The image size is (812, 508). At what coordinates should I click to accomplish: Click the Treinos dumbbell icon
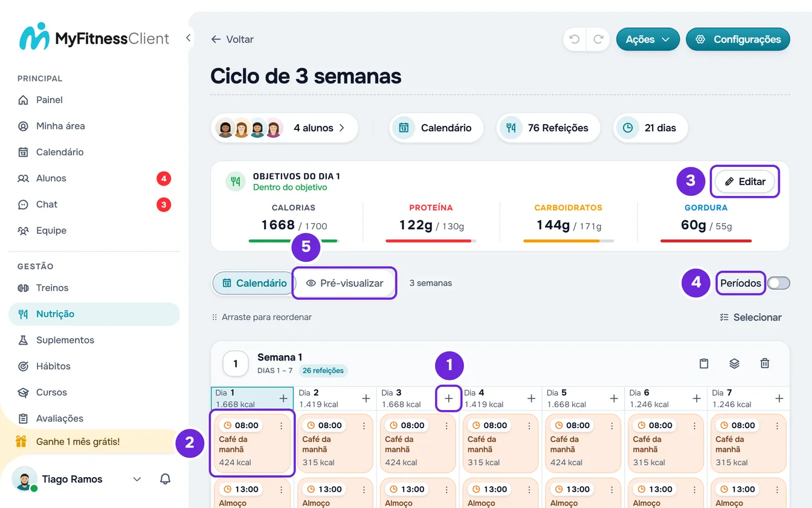[23, 288]
